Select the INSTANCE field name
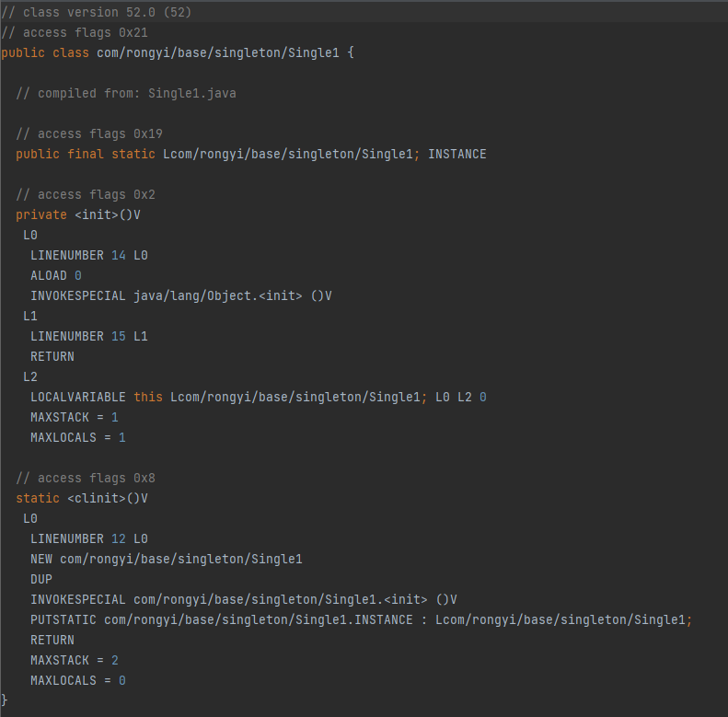This screenshot has height=717, width=728. (456, 154)
